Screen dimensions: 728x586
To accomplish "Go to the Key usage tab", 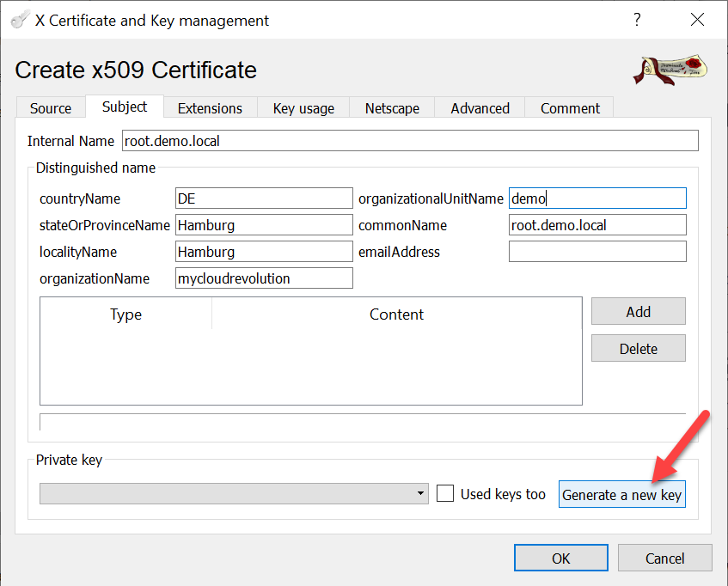I will pos(303,108).
